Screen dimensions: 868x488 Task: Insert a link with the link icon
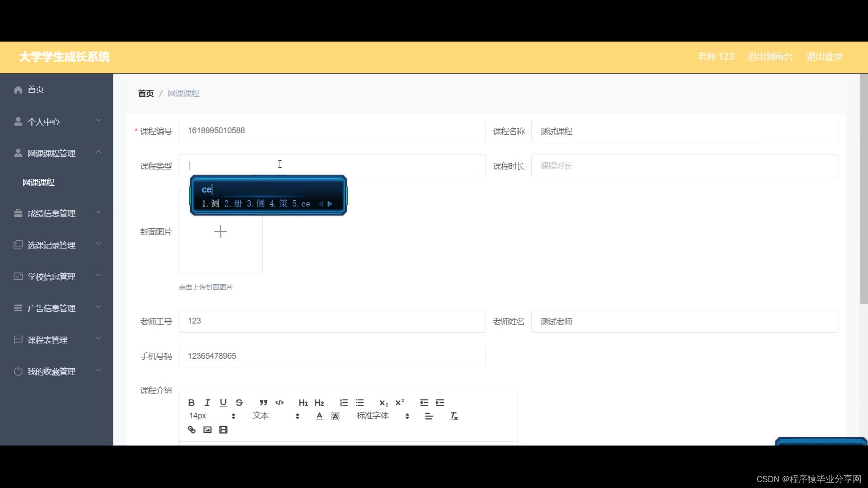click(192, 430)
